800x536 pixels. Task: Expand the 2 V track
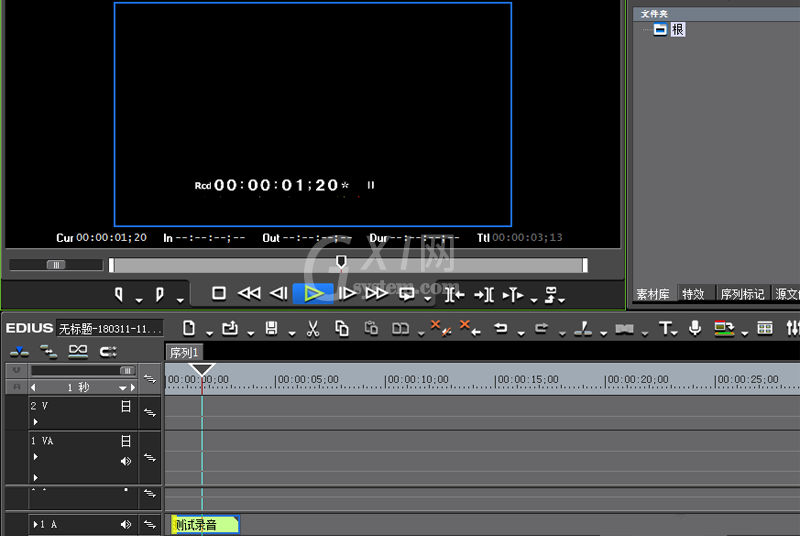[x=35, y=422]
